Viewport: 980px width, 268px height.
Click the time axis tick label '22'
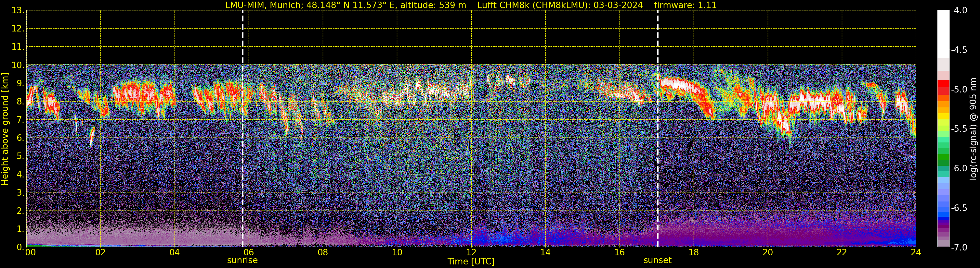[x=842, y=252]
